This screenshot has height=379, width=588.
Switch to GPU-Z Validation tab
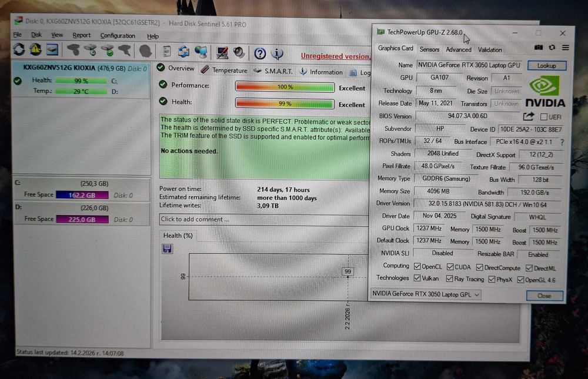[x=489, y=50]
